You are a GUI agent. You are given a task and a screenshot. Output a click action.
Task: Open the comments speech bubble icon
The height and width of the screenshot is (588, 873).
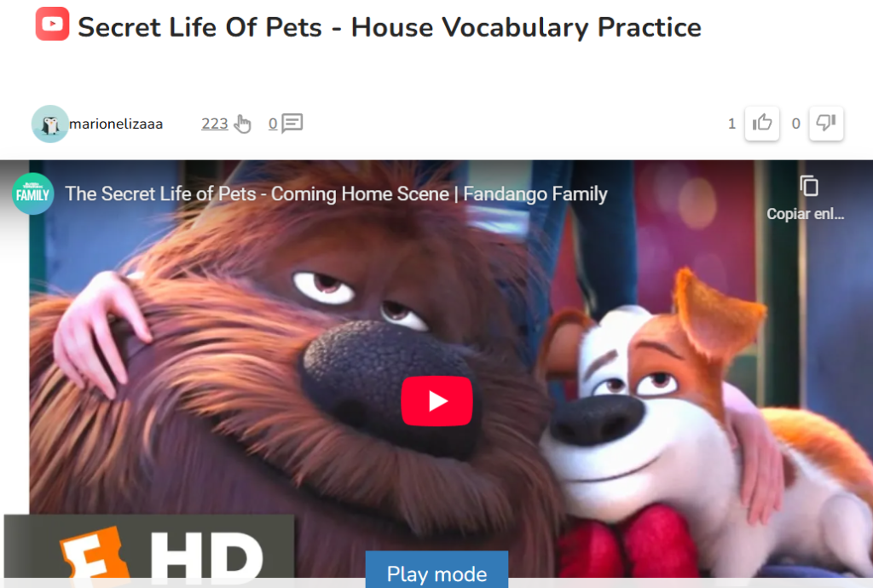(292, 123)
